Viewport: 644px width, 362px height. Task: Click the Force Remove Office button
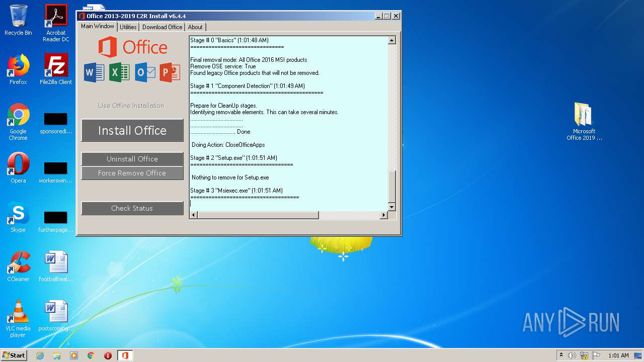click(132, 173)
